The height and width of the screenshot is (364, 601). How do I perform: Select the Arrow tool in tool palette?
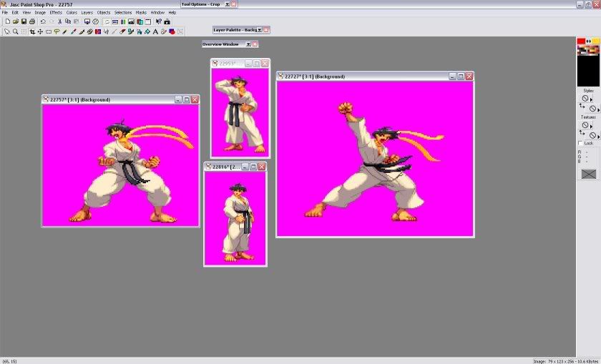pos(7,31)
